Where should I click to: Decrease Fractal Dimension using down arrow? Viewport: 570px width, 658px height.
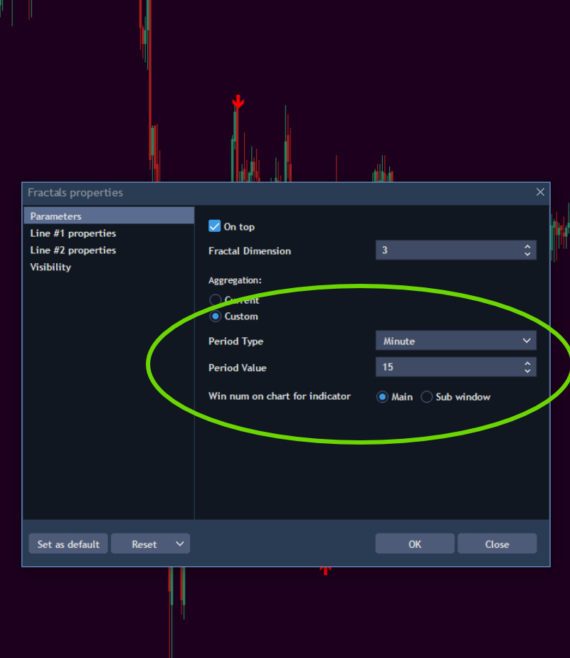pyautogui.click(x=527, y=254)
